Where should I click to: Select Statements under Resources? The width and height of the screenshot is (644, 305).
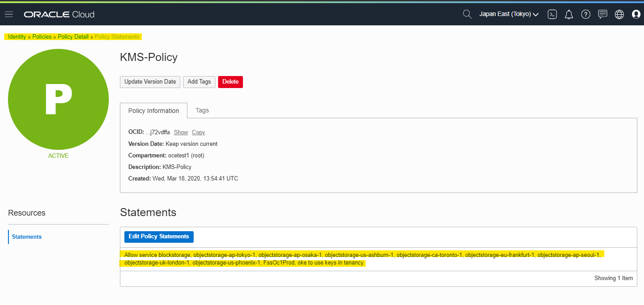27,237
